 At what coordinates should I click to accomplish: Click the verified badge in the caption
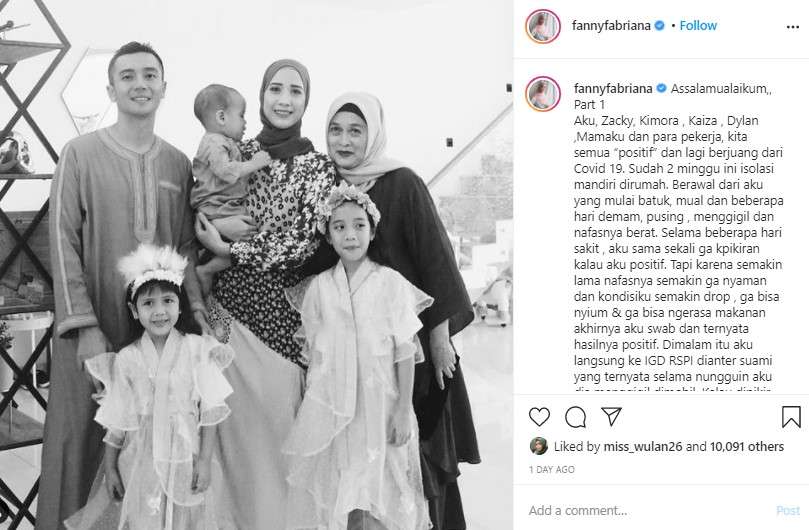pyautogui.click(x=661, y=88)
